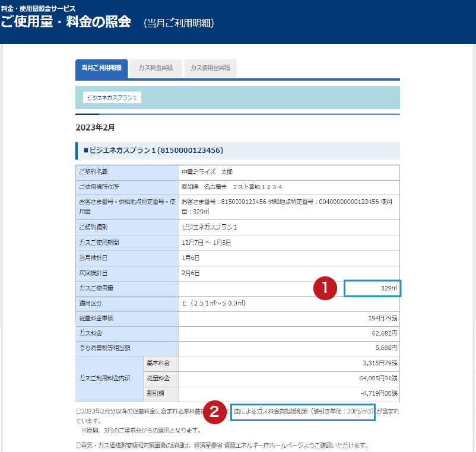The height and width of the screenshot is (452, 476).
Task: Click the 料金・使用量照会サービス header text
Action: pos(38,9)
